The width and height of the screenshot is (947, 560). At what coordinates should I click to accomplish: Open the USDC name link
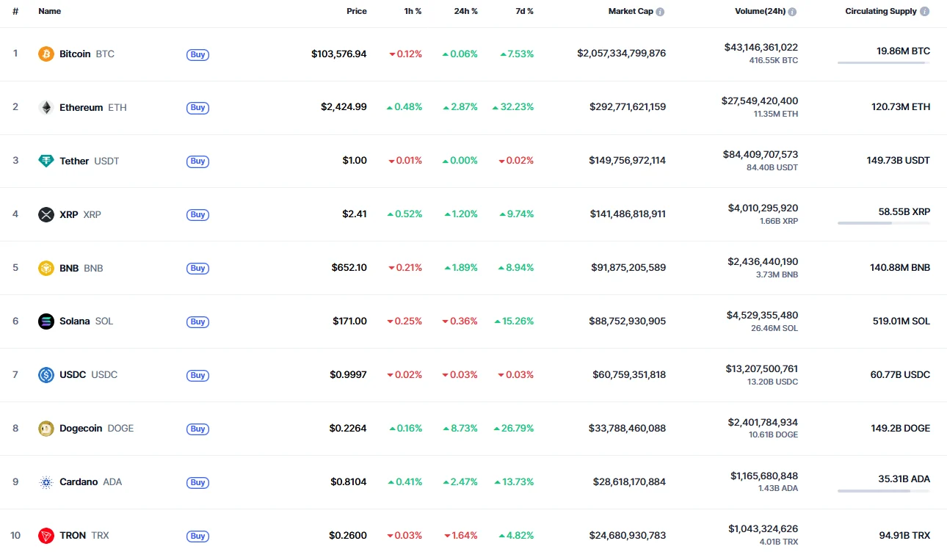tap(73, 375)
